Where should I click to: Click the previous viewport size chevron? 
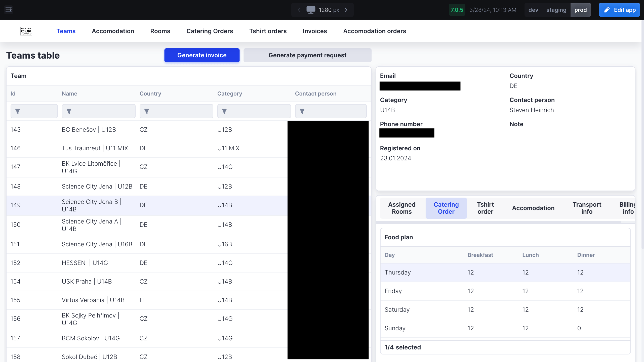(299, 10)
